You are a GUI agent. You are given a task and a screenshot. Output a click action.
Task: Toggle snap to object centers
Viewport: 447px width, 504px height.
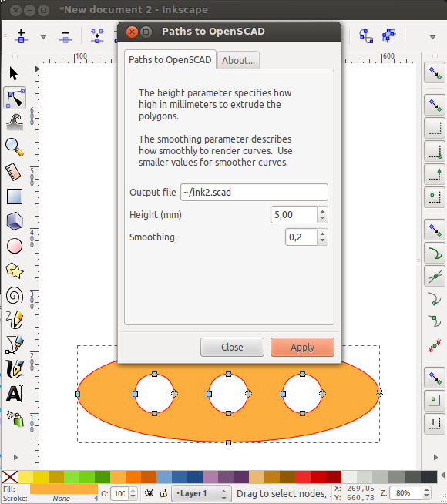tap(435, 401)
